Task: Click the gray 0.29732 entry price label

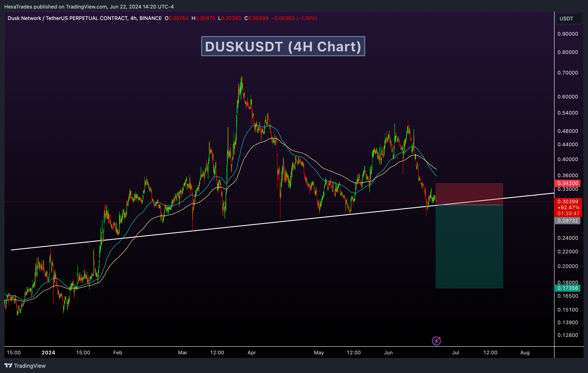Action: [568, 220]
